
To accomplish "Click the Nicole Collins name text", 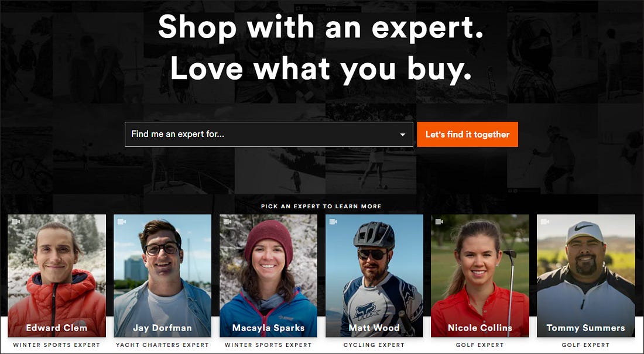I will [480, 328].
